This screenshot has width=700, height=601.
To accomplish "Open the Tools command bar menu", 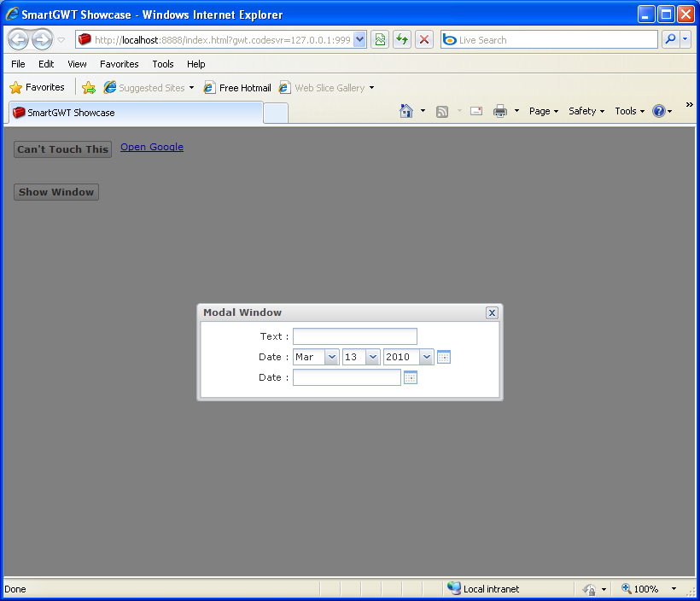I will (630, 111).
